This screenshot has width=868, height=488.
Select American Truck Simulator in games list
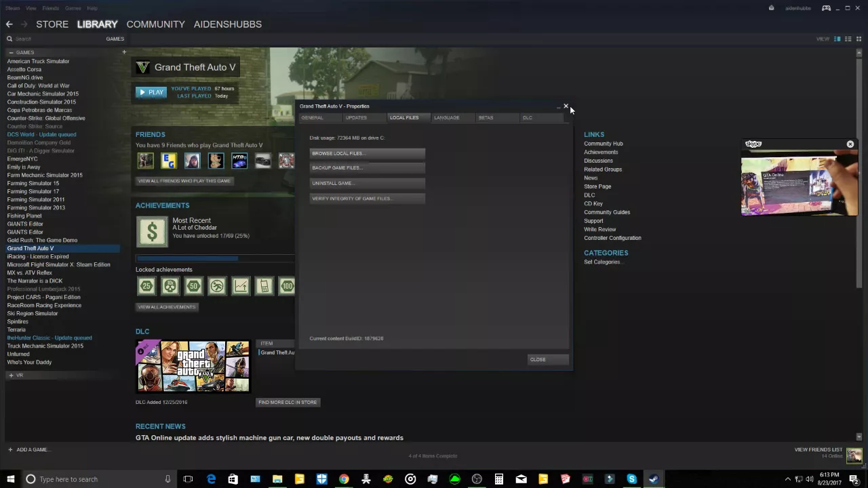pos(38,61)
